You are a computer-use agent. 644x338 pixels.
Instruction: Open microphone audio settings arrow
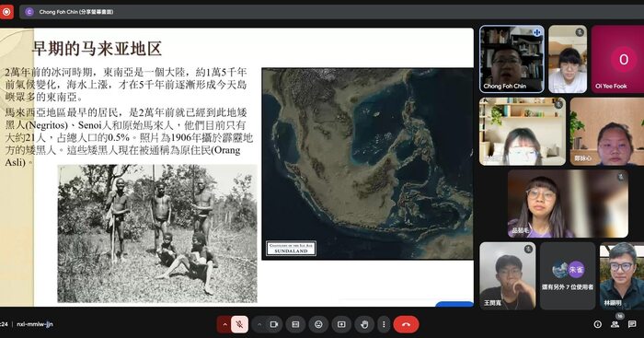(x=224, y=324)
